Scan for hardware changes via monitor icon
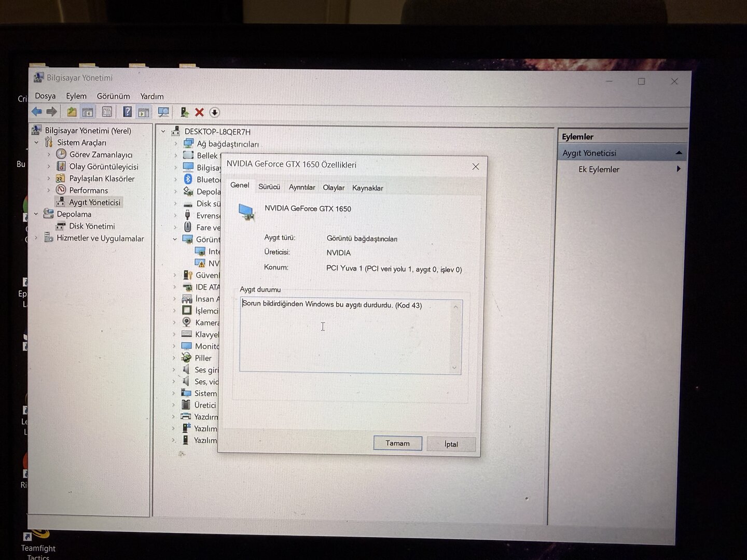Viewport: 747px width, 560px height. point(163,112)
